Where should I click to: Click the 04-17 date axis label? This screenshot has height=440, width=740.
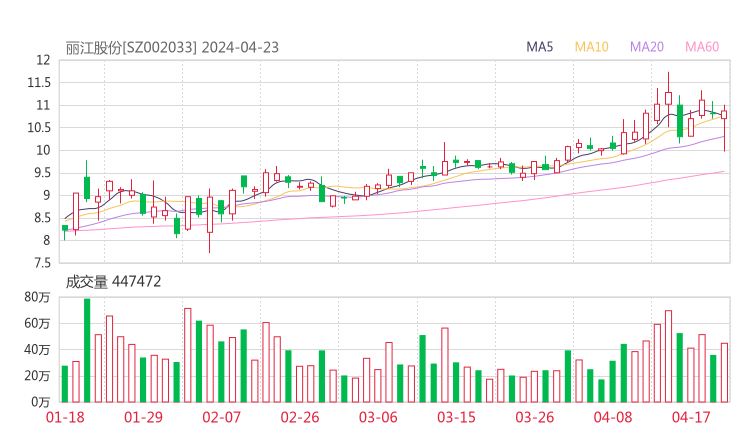pos(691,417)
